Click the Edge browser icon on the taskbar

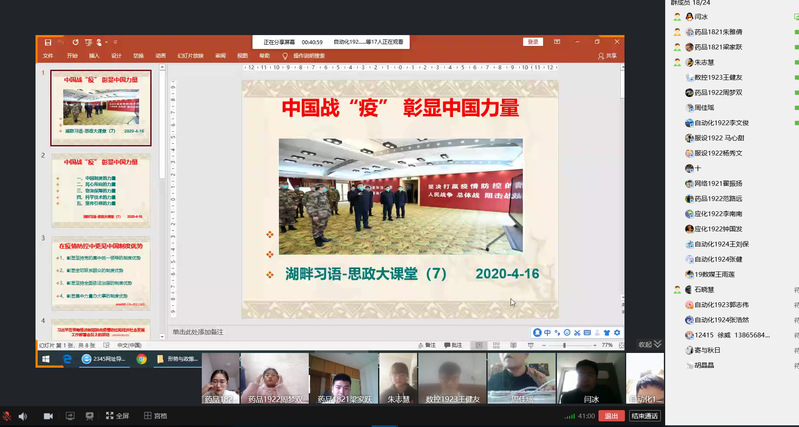[67, 359]
